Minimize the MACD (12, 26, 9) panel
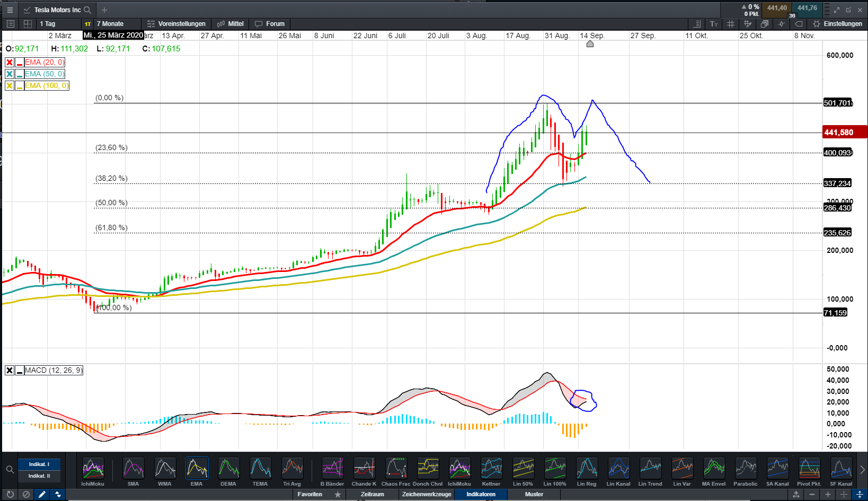This screenshot has width=868, height=501. pos(19,371)
